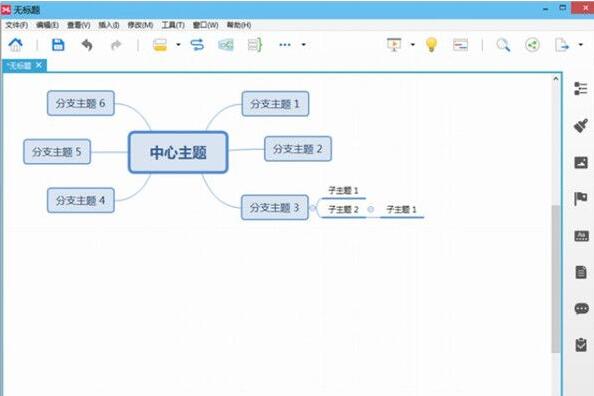Open the Image panel in sidebar

(x=581, y=162)
